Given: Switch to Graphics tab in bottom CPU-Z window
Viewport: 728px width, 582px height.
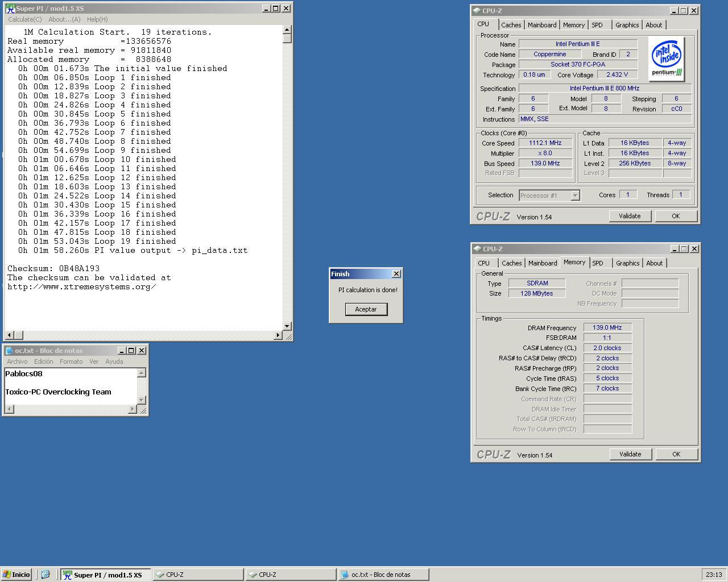Looking at the screenshot, I should pyautogui.click(x=627, y=263).
